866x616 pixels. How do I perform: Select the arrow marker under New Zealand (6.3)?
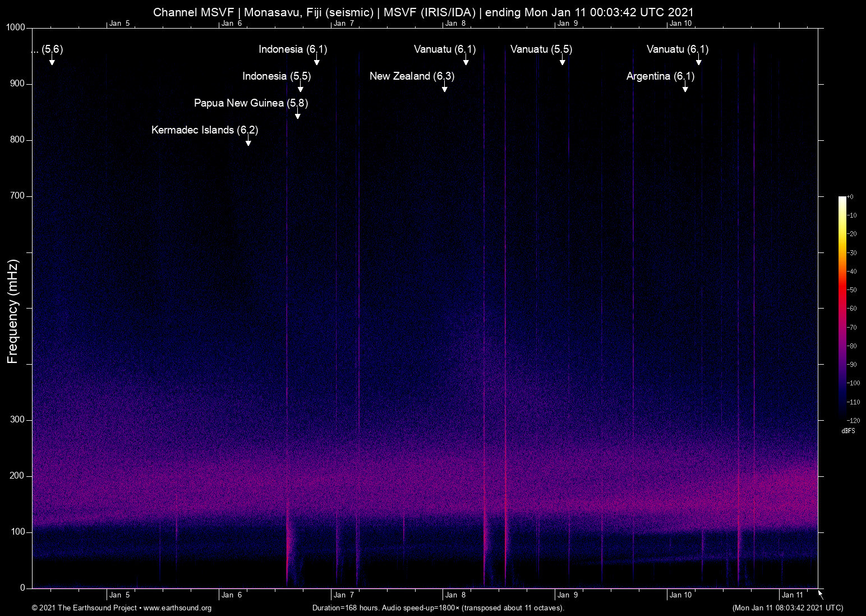tap(444, 87)
